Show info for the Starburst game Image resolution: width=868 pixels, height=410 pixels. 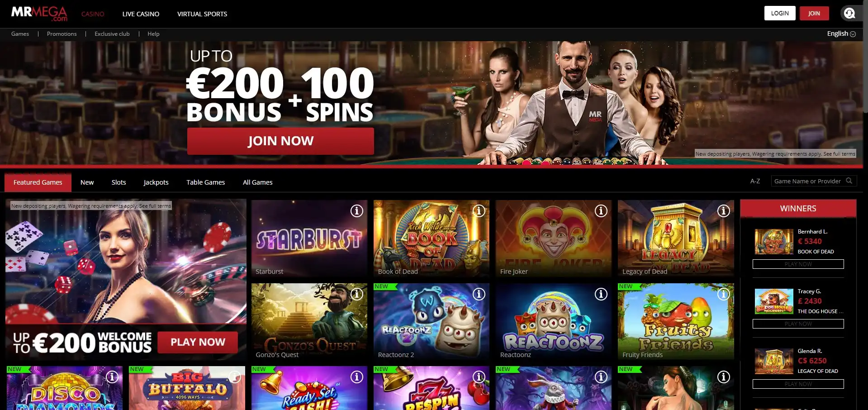[x=357, y=211]
